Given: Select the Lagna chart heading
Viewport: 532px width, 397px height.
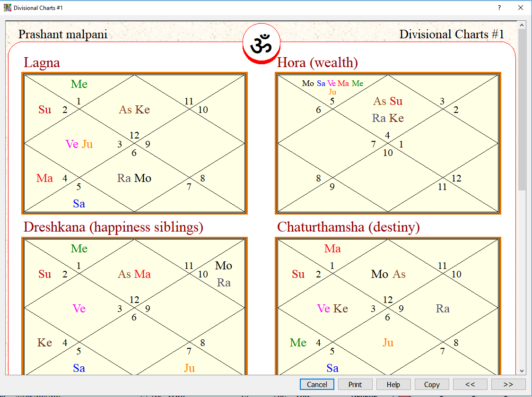Looking at the screenshot, I should click(x=42, y=63).
